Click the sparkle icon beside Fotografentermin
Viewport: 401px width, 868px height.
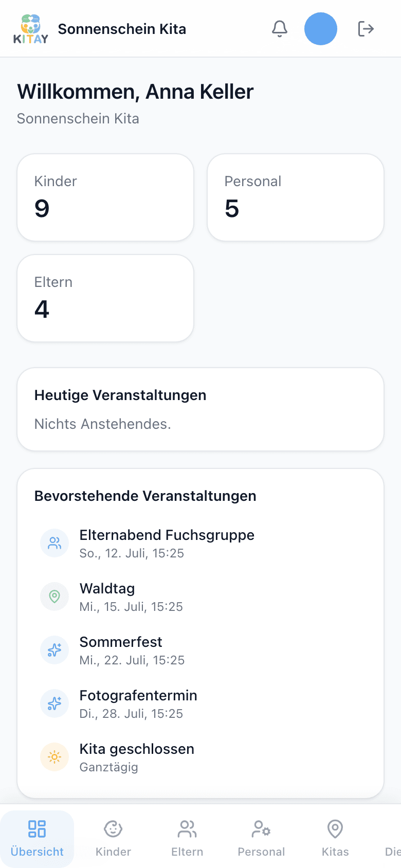(x=54, y=703)
